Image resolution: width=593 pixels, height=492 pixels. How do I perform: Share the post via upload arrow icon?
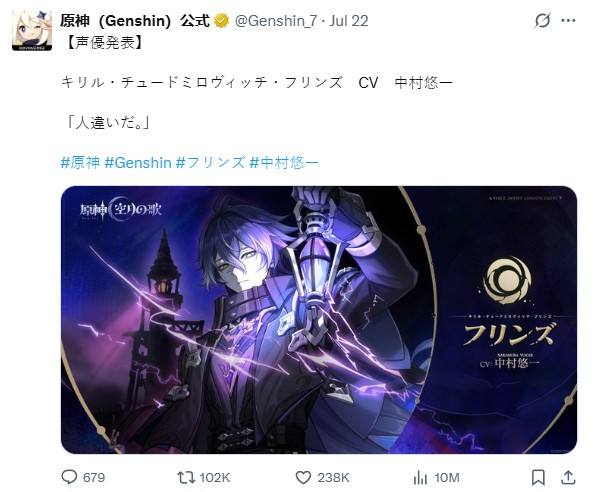568,477
